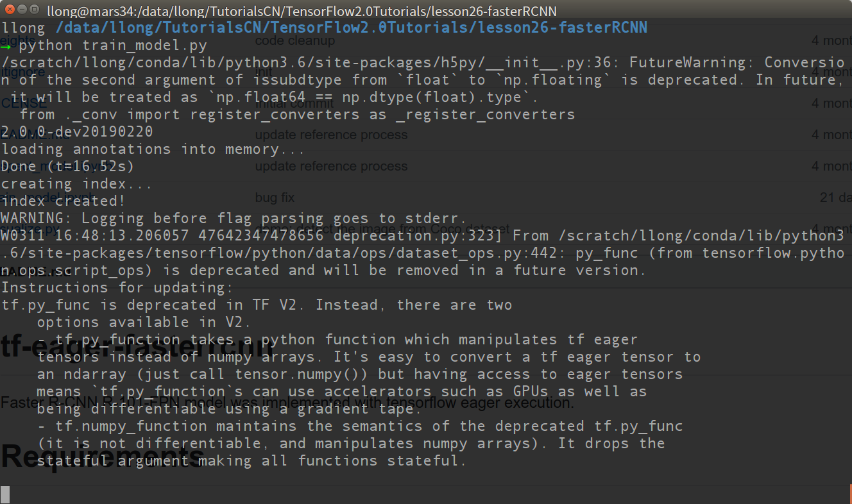The image size is (852, 504).
Task: Click 'Instructions for updating:' text
Action: [x=117, y=288]
